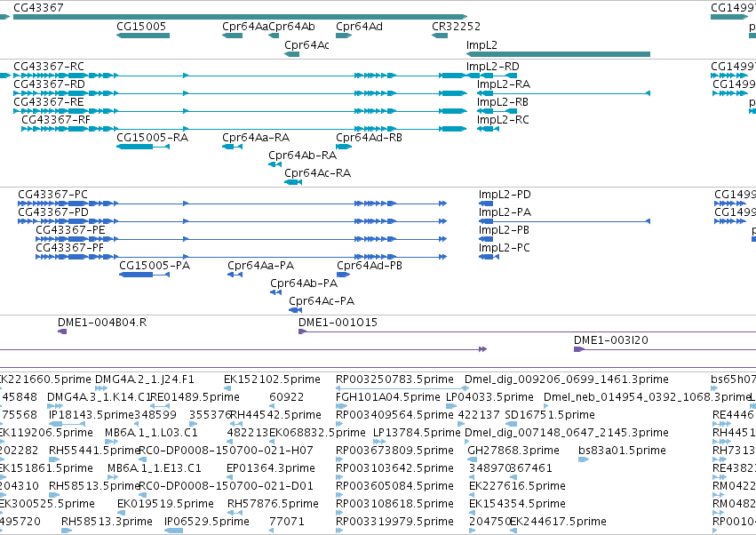The image size is (756, 535).
Task: Open transcript Cpr64Ab-RA
Action: (303, 156)
